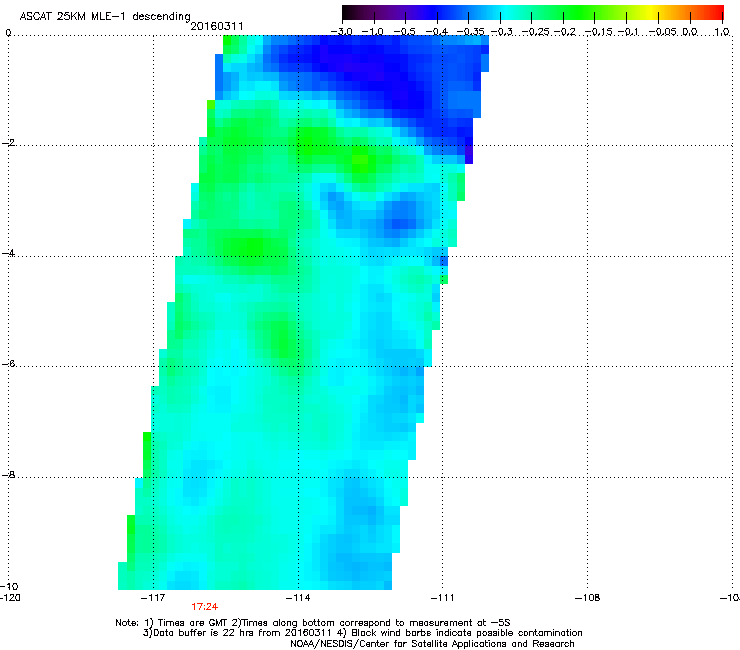Screen dimensions: 740x650
Task: Click the red 17:24 time stamp
Action: tap(204, 607)
